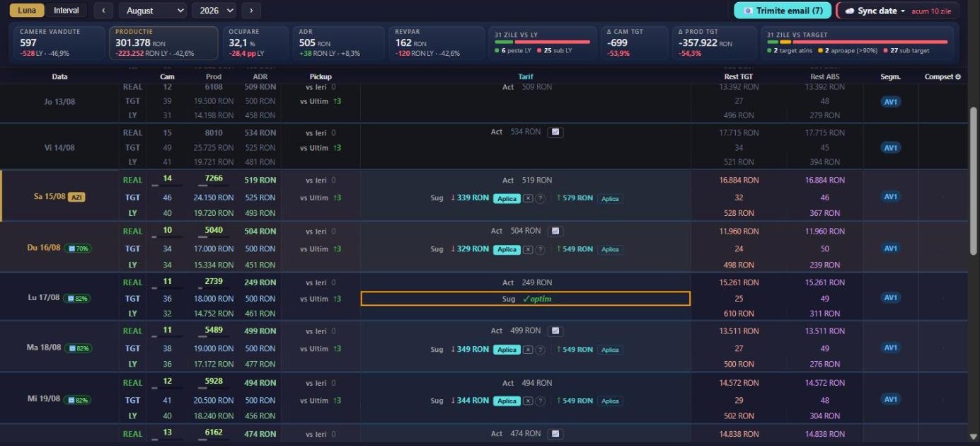The width and height of the screenshot is (980, 446).
Task: Apply 329 RON suggestion for Du 16/08
Action: (x=507, y=250)
